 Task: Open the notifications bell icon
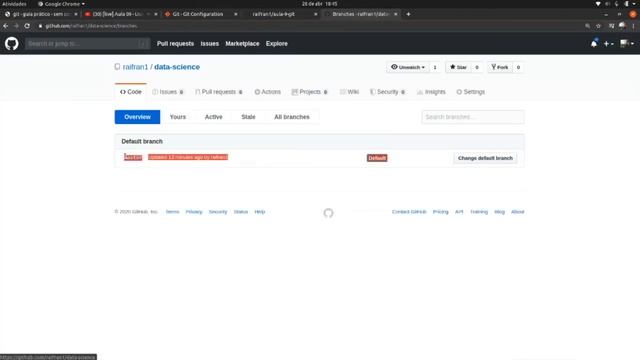pyautogui.click(x=594, y=43)
